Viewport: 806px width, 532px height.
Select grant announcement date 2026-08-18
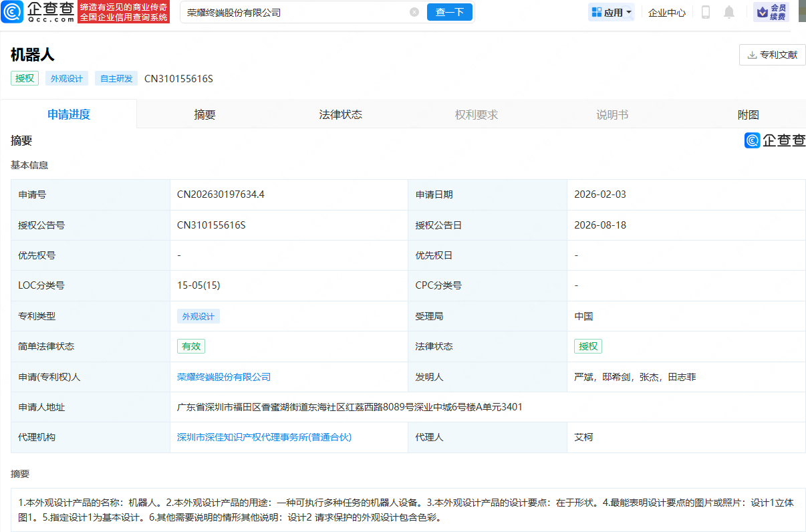(x=600, y=225)
